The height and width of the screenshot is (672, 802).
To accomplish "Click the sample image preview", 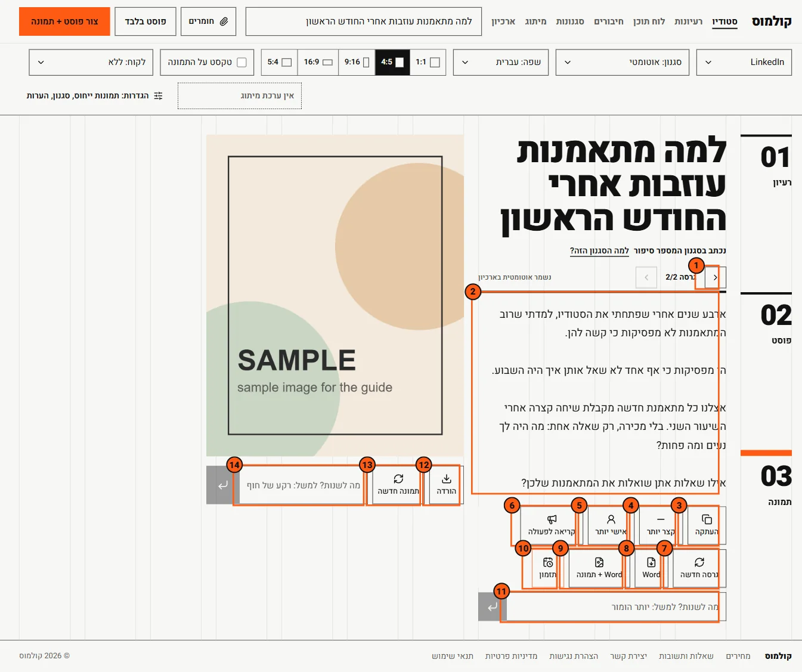I will click(x=335, y=295).
